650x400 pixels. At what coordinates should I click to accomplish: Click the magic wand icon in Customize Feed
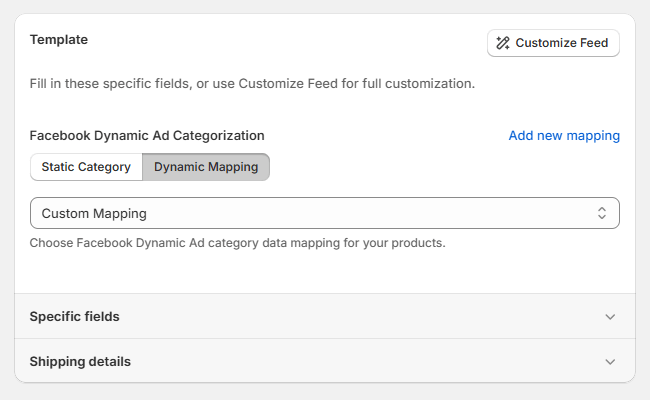pos(503,43)
